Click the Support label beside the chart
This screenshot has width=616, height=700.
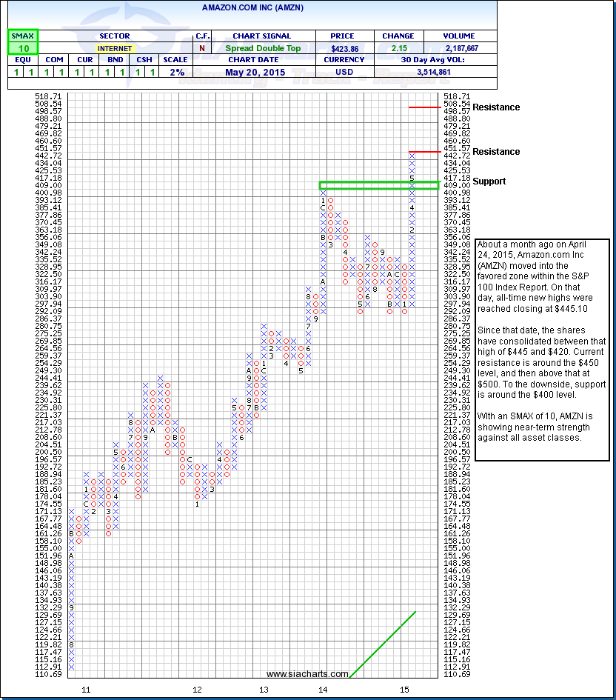pos(489,181)
